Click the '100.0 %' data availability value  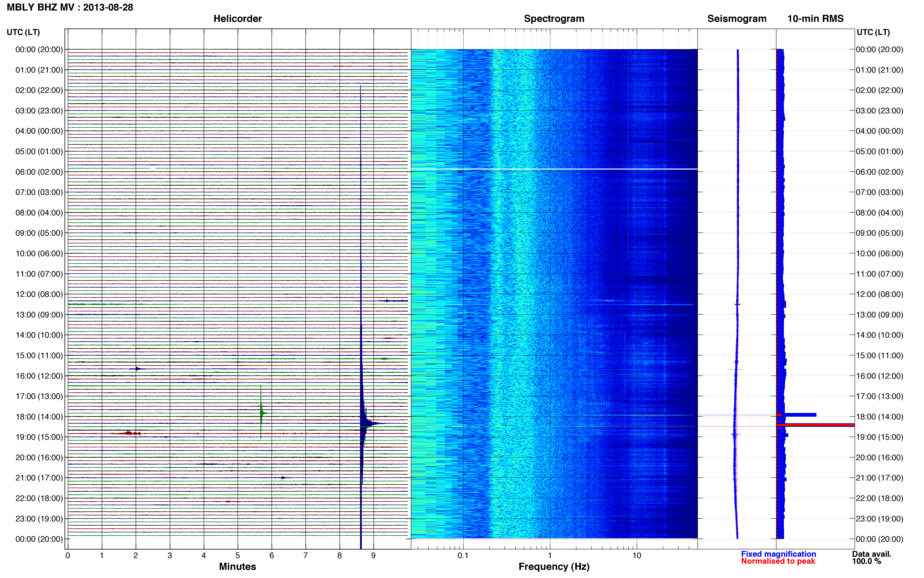point(866,561)
